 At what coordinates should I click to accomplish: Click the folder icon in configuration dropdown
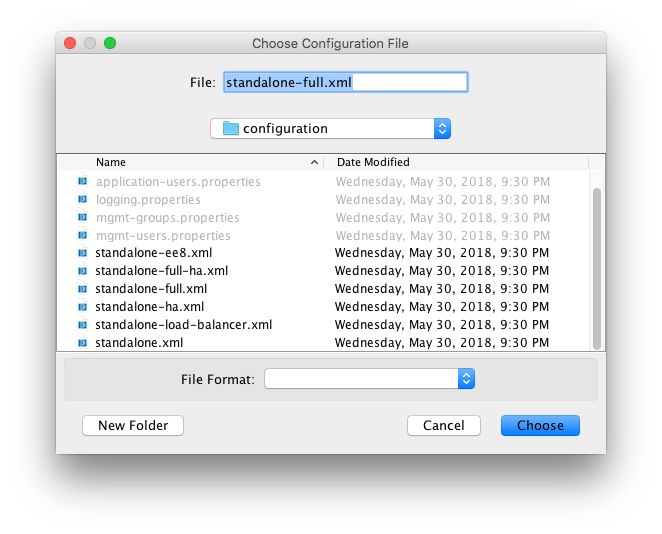coord(231,128)
